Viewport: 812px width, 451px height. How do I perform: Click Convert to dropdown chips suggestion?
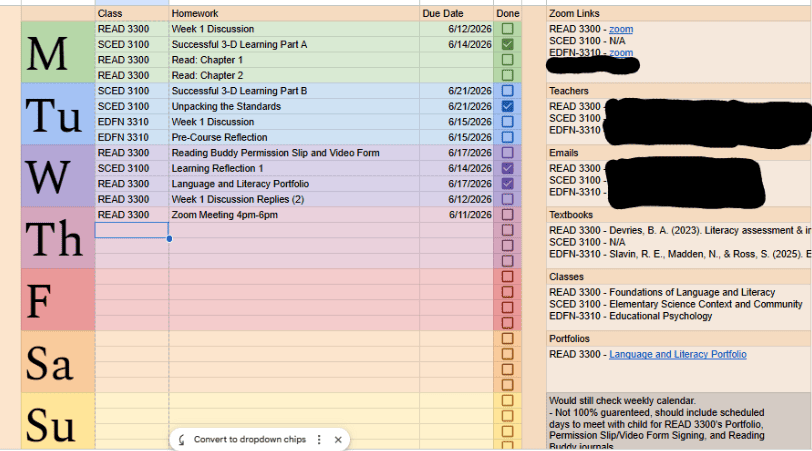250,440
